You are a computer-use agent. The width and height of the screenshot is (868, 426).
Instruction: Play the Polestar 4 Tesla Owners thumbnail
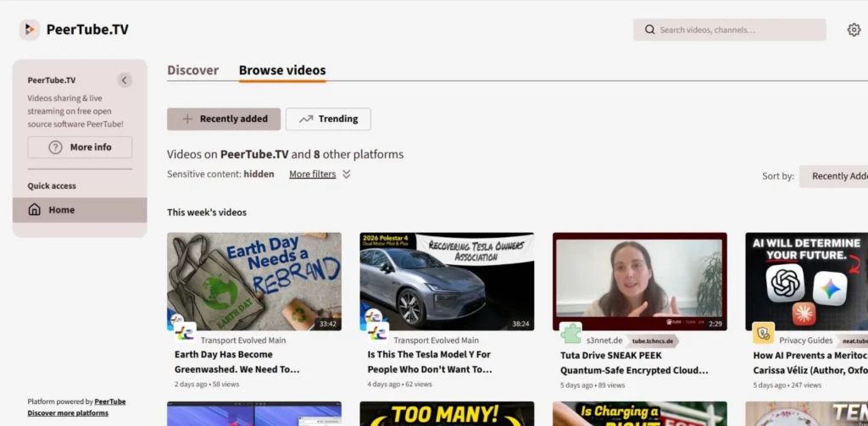click(447, 282)
